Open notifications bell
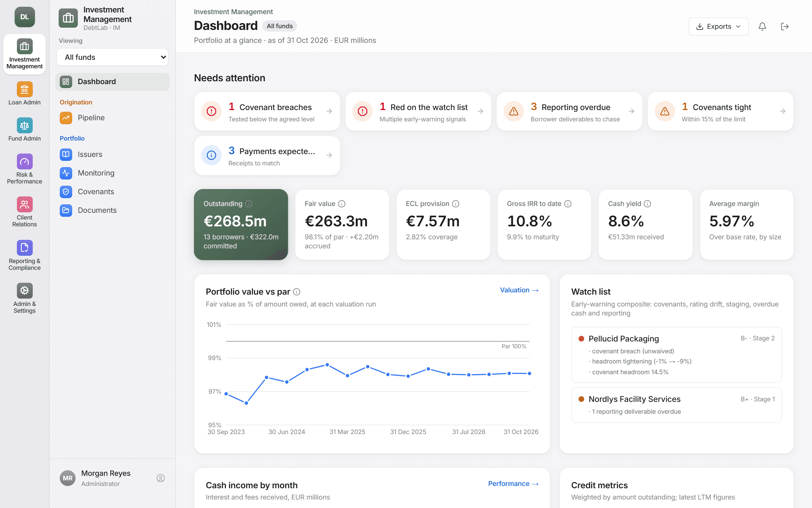The height and width of the screenshot is (508, 812). pos(762,27)
